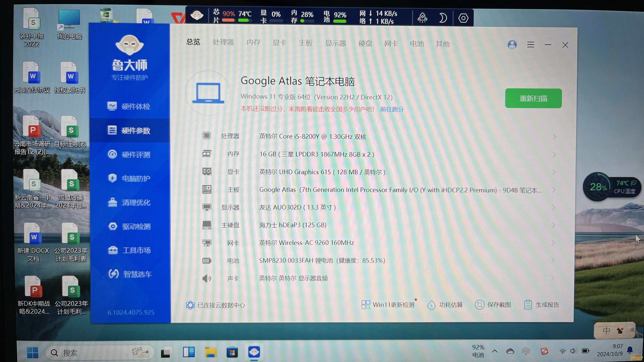Click the volume tray icon

[x=573, y=351]
